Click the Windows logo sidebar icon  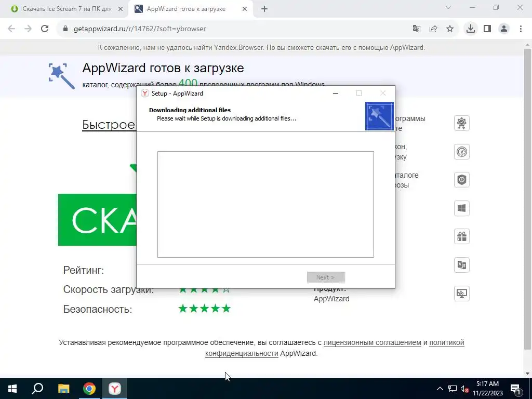(x=462, y=208)
